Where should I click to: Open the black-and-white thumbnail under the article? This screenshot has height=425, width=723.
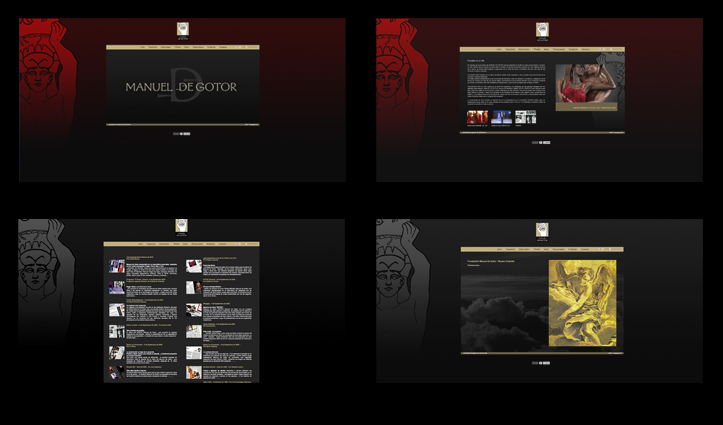click(x=525, y=117)
